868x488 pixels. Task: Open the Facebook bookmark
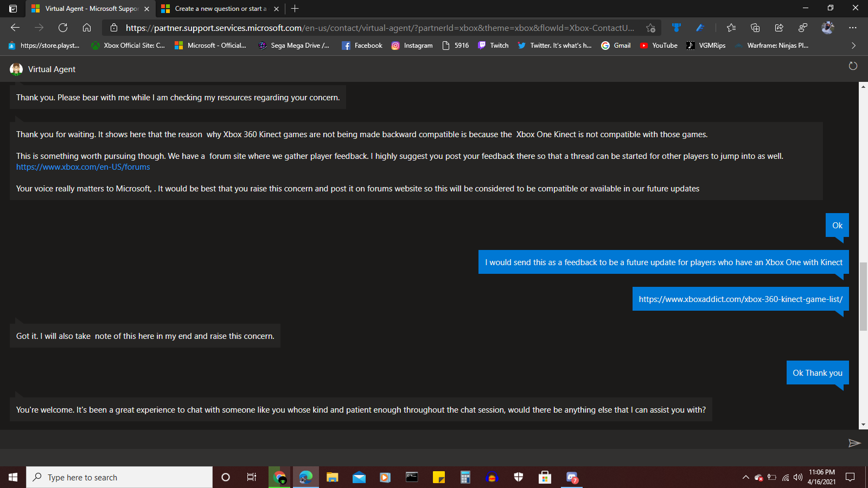pos(362,46)
